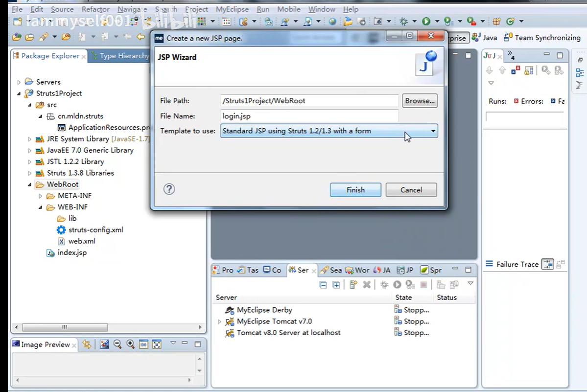587x392 pixels.
Task: Click the File Name input field
Action: [309, 116]
